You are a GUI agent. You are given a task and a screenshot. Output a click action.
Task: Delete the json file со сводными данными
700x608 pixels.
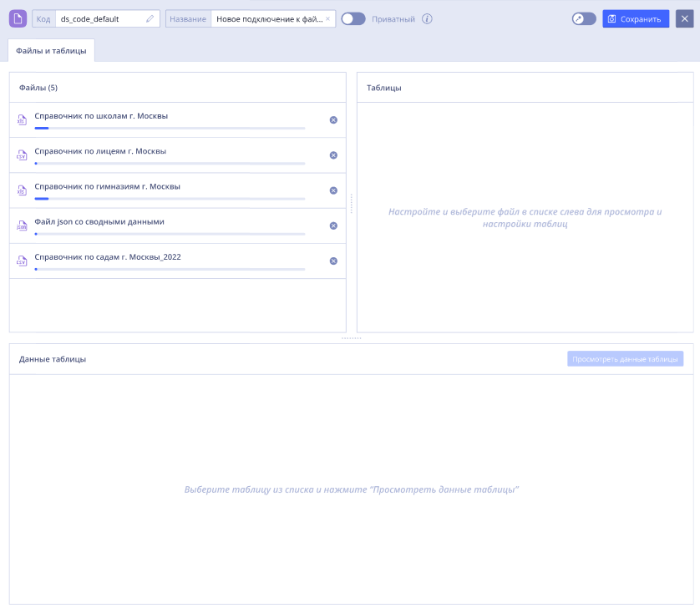333,225
